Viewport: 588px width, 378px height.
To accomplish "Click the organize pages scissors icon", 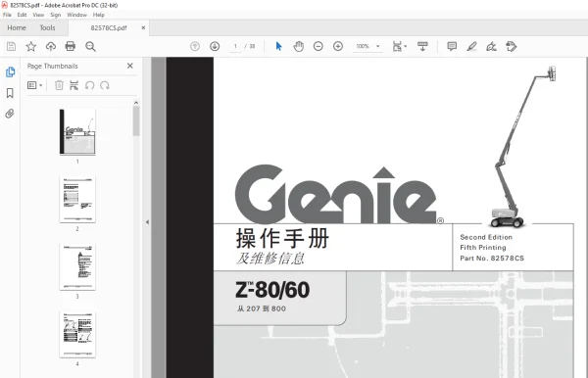I will (73, 85).
